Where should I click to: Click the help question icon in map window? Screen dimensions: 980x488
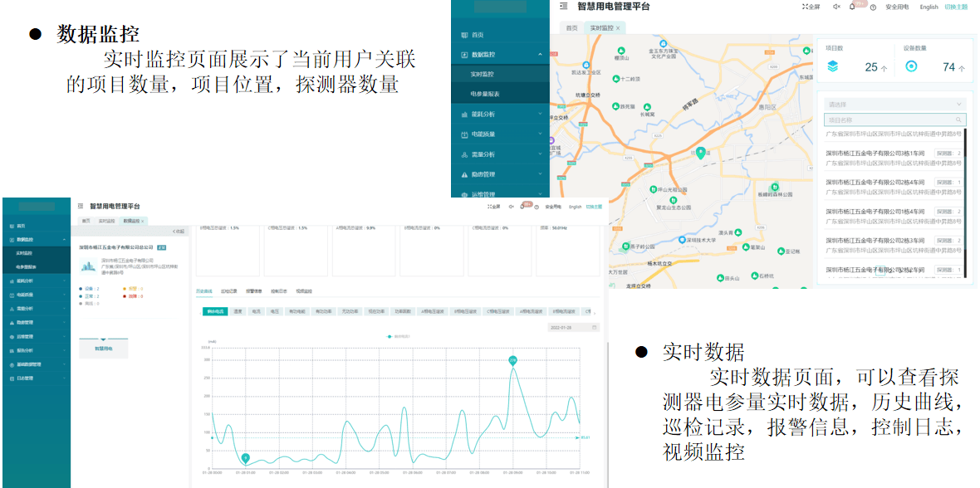tap(873, 7)
